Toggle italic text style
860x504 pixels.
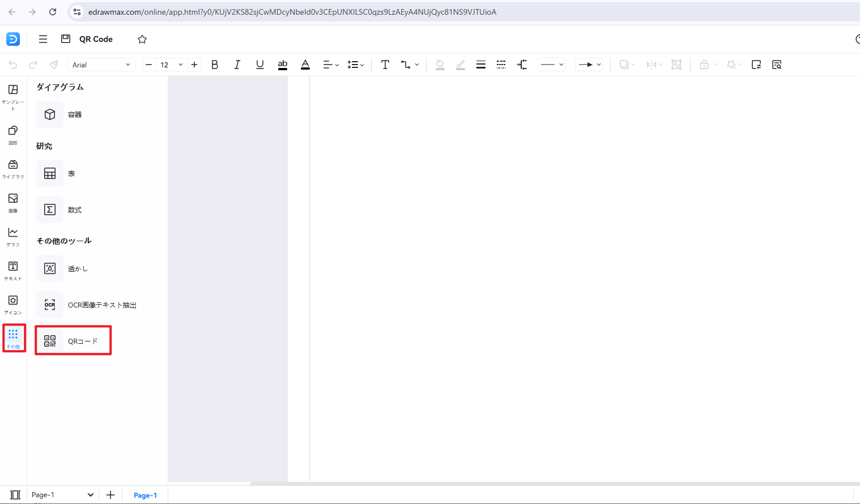coord(237,65)
